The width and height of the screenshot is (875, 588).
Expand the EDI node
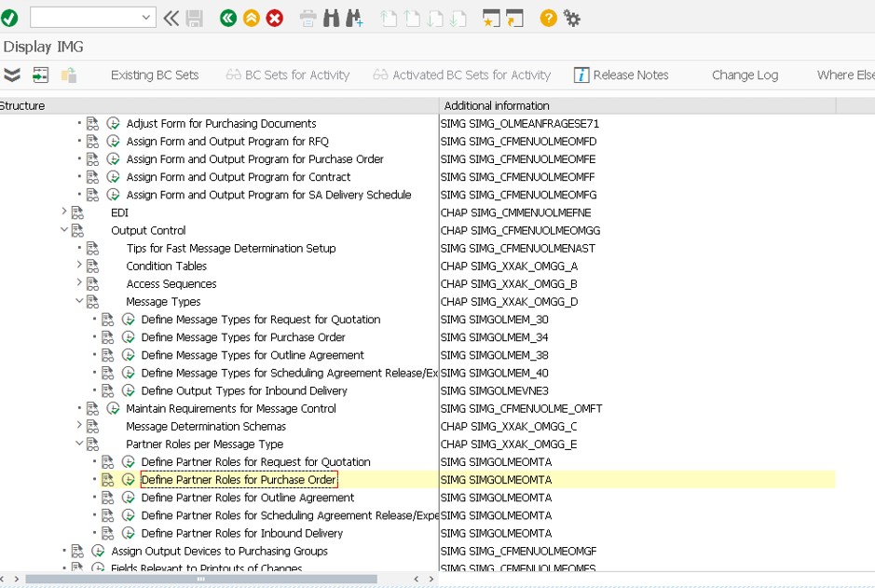click(x=64, y=212)
